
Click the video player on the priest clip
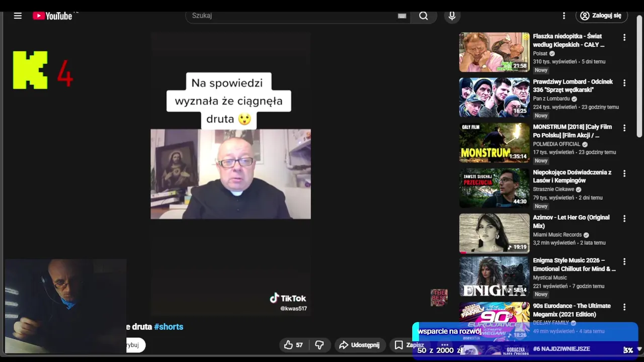230,174
